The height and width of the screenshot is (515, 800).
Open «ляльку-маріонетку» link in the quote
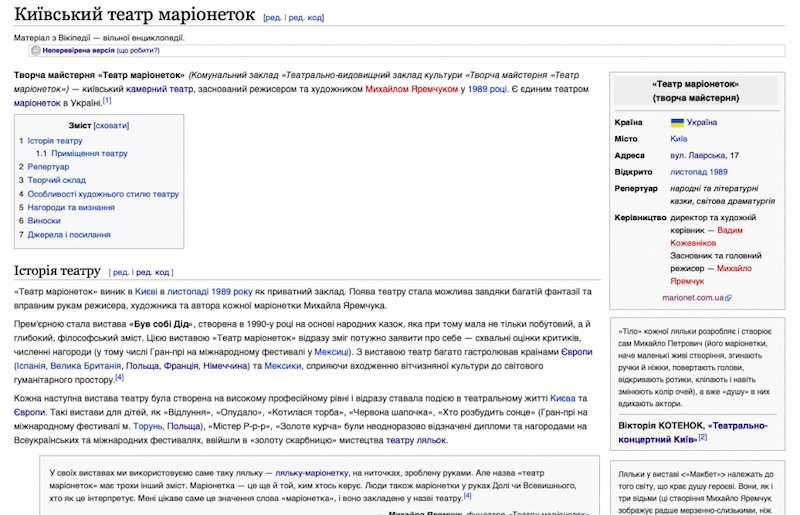[x=312, y=473]
